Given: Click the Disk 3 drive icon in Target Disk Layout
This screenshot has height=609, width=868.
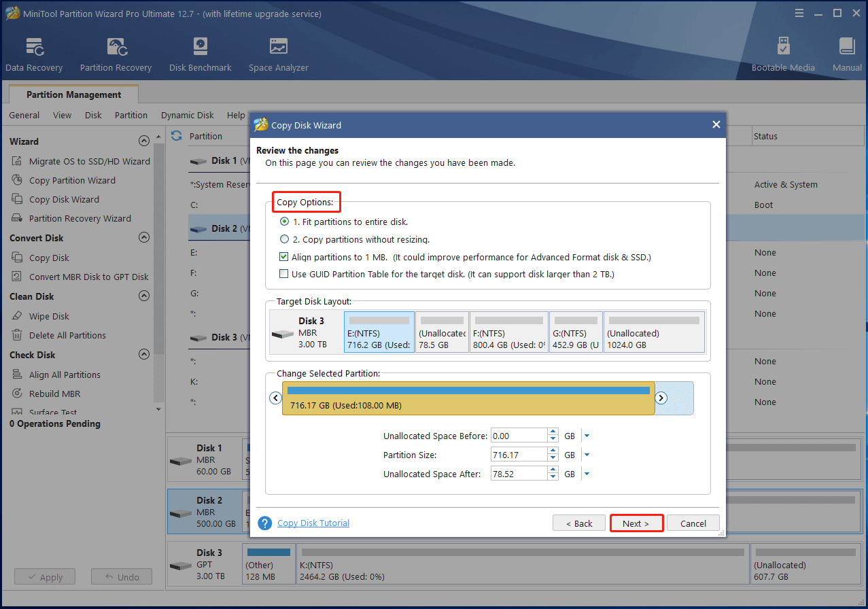Looking at the screenshot, I should pyautogui.click(x=282, y=335).
